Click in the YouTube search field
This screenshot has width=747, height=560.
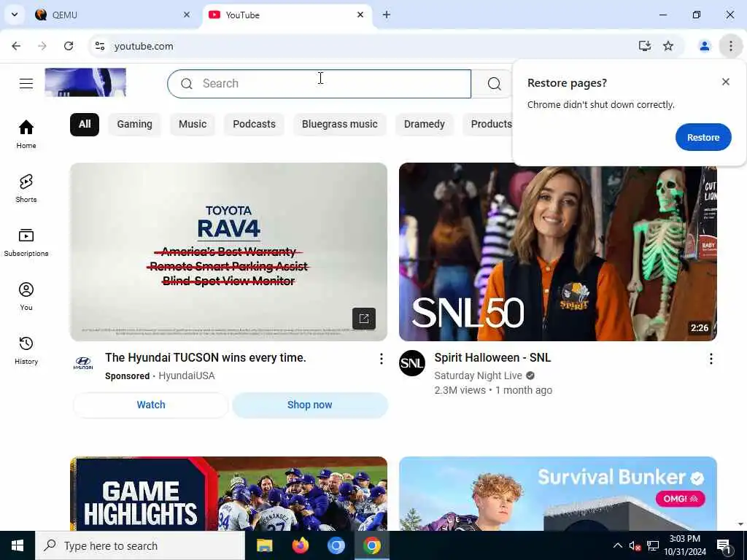(320, 84)
